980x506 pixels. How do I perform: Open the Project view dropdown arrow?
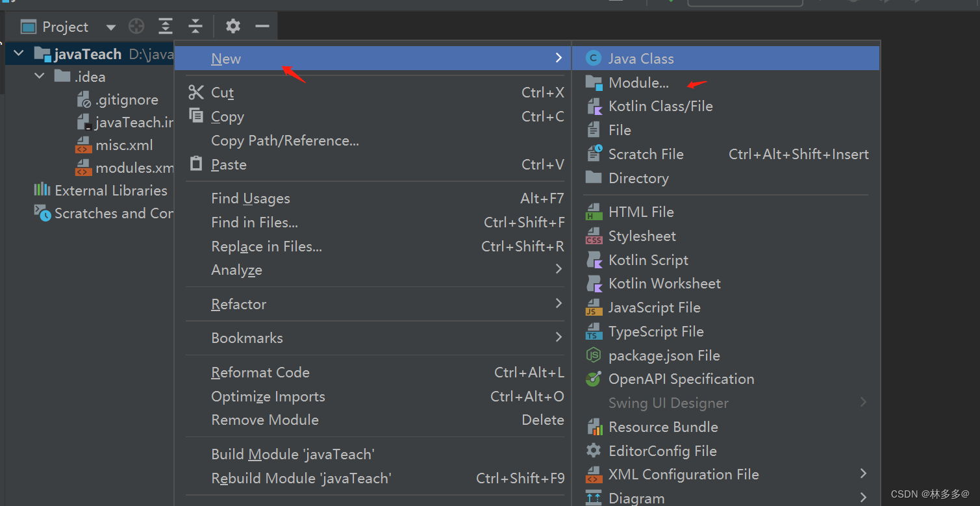(110, 27)
